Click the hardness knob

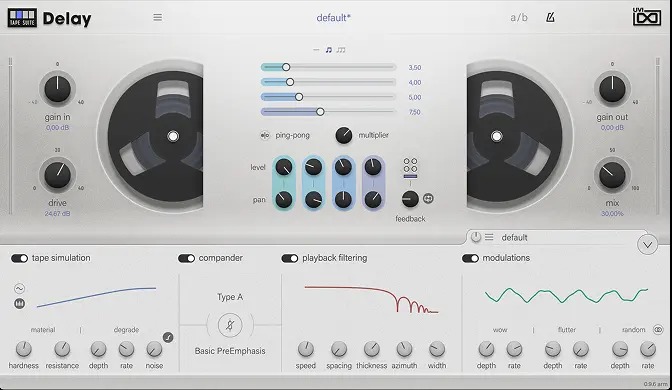(24, 349)
